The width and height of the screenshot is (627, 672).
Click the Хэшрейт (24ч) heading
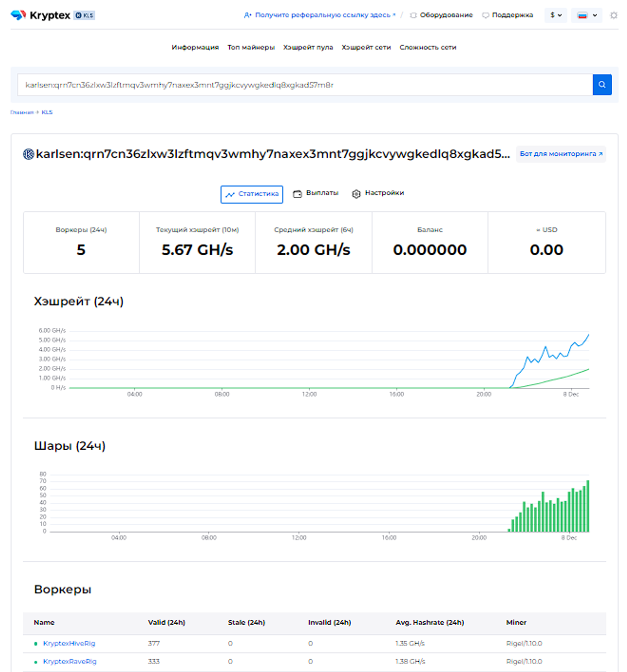pyautogui.click(x=79, y=301)
